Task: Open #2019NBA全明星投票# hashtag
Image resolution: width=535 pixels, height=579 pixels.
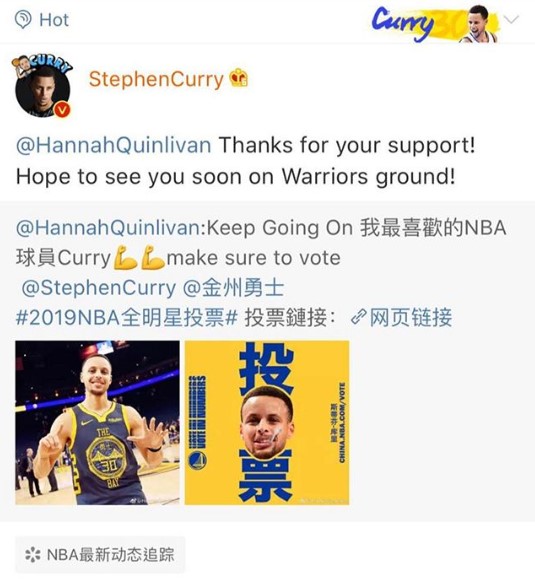Action: pos(126,318)
